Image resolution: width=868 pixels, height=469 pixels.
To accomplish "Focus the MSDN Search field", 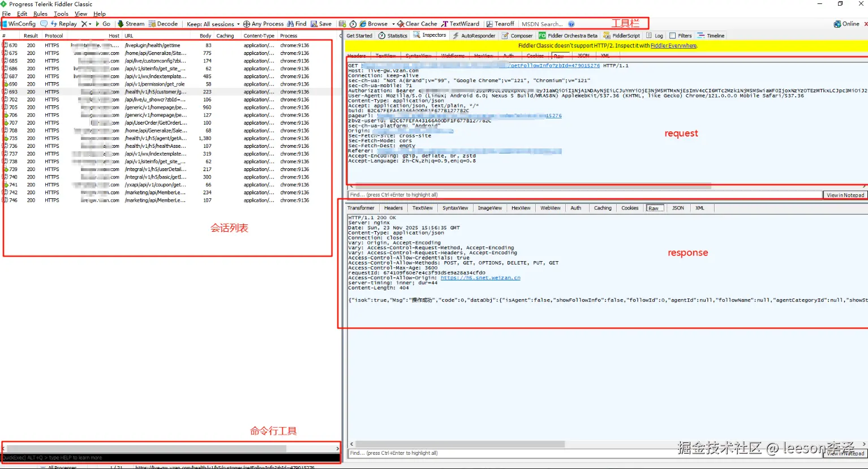I will point(542,24).
